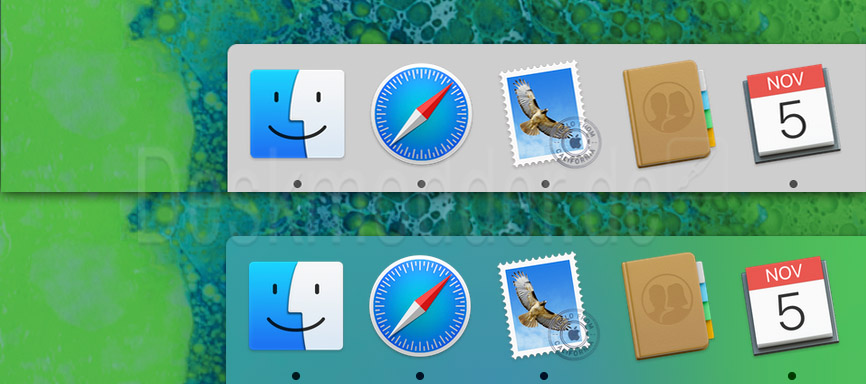
Task: Click indicator dot under translucent-dock Mail
Action: (x=544, y=376)
